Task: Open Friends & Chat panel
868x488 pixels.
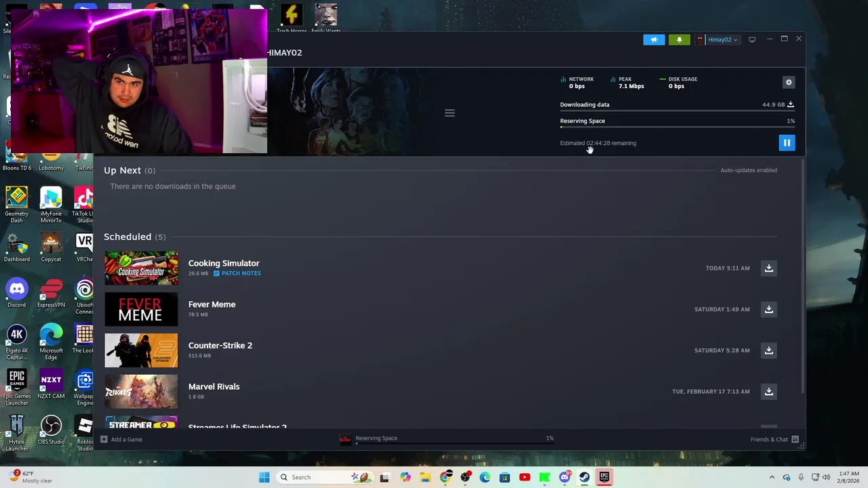Action: coord(774,439)
